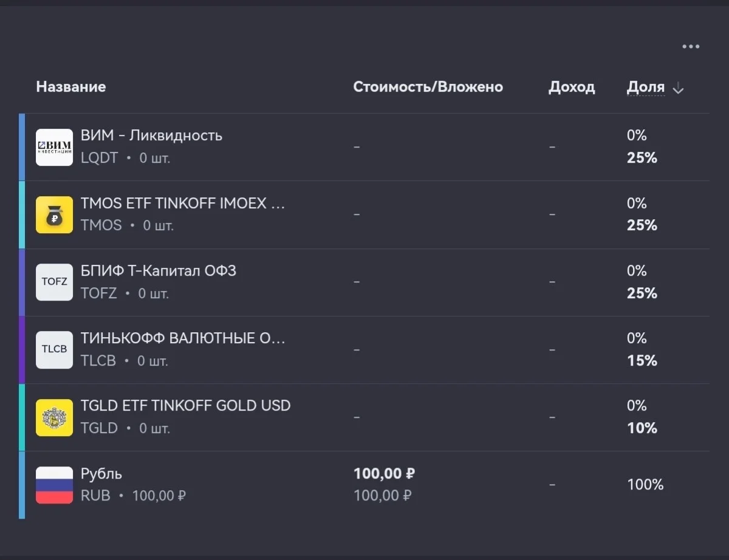729x560 pixels.
Task: Select the Название column header
Action: 71,87
